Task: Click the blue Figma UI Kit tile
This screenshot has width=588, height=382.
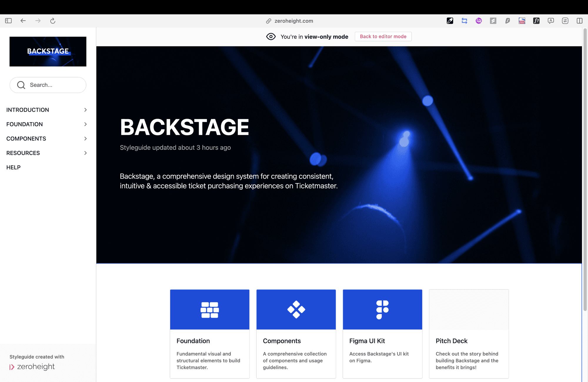Action: [382, 309]
